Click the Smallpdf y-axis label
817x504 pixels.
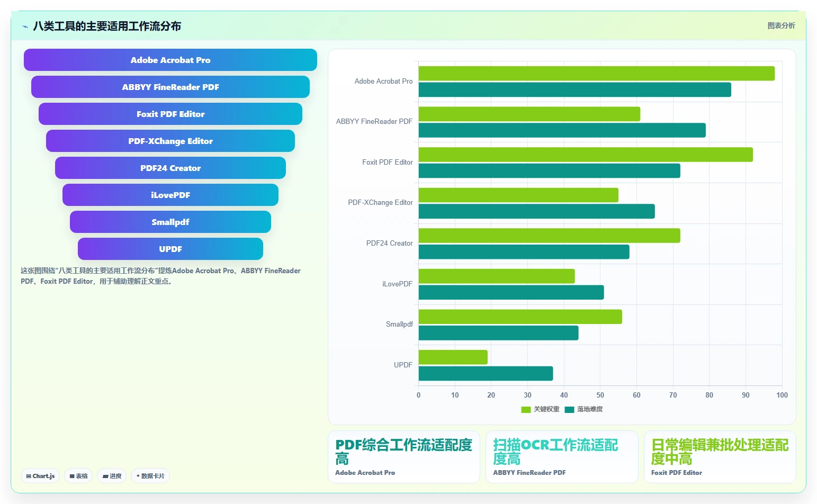399,324
